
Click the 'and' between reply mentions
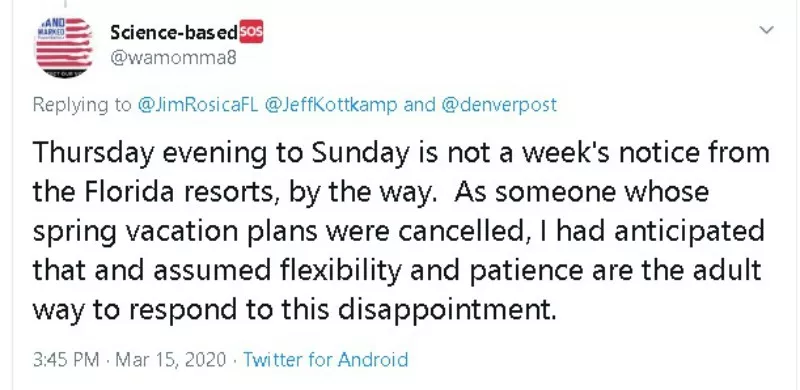tap(418, 105)
